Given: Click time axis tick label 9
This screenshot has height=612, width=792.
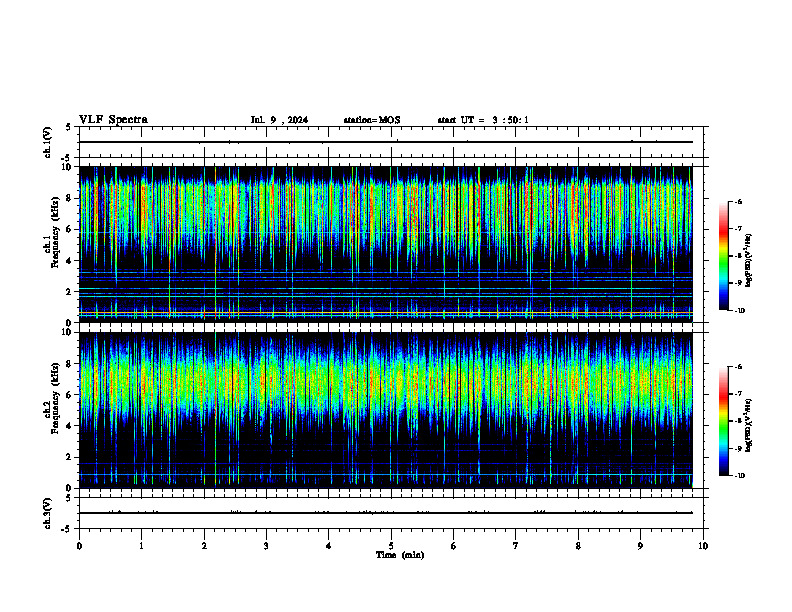Looking at the screenshot, I should [640, 546].
